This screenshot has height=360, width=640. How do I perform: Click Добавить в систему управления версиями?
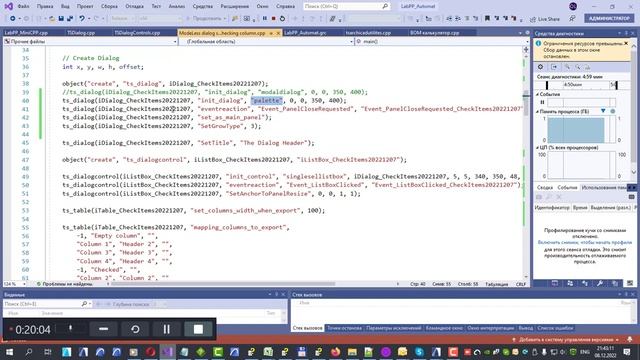point(567,340)
